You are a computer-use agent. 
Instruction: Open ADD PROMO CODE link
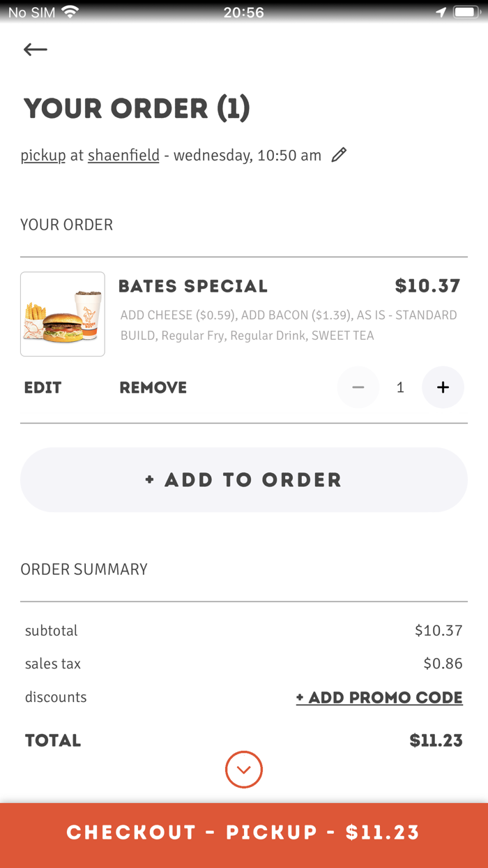pos(379,697)
